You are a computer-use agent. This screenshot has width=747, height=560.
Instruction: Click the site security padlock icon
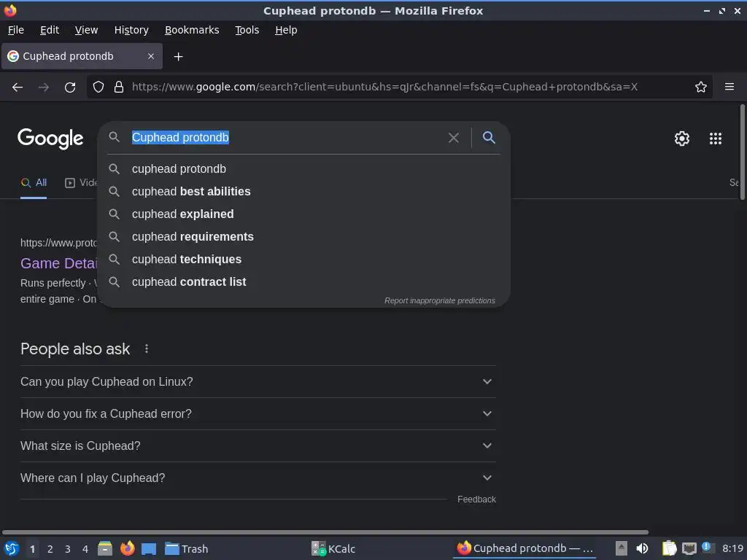(x=119, y=87)
